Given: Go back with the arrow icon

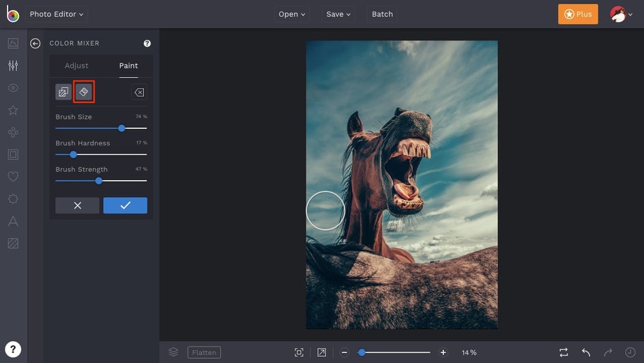Looking at the screenshot, I should pyautogui.click(x=35, y=43).
